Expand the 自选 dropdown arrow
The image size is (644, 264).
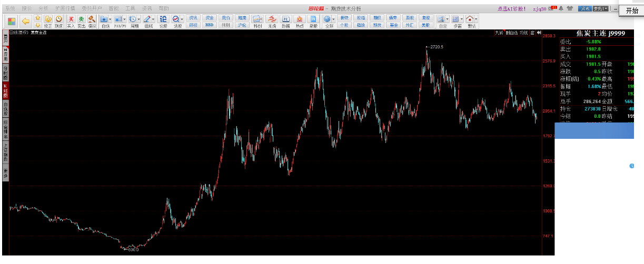click(x=110, y=19)
